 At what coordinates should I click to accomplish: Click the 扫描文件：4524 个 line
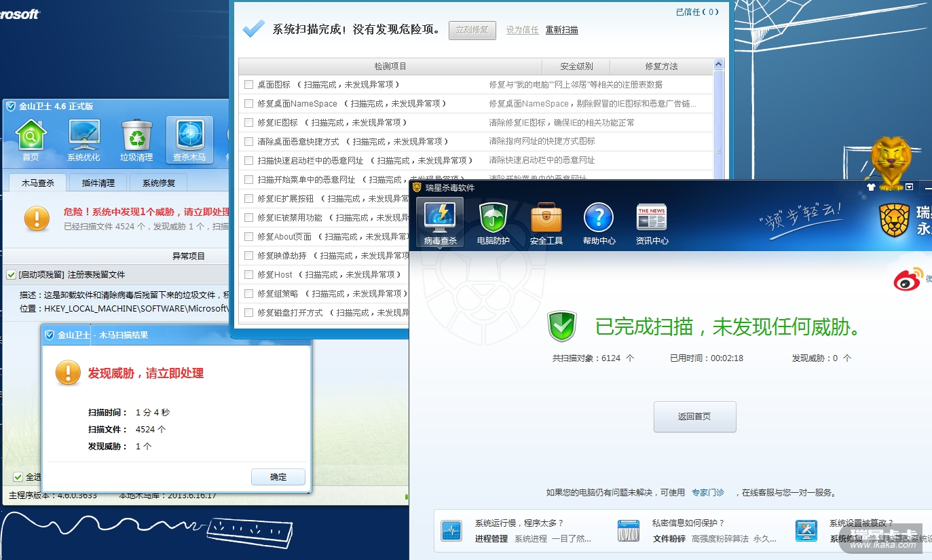pos(127,430)
